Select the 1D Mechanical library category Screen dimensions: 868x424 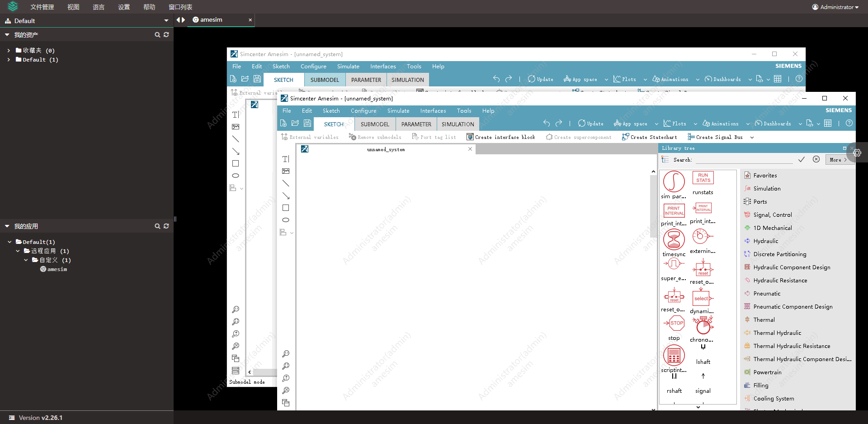click(773, 228)
